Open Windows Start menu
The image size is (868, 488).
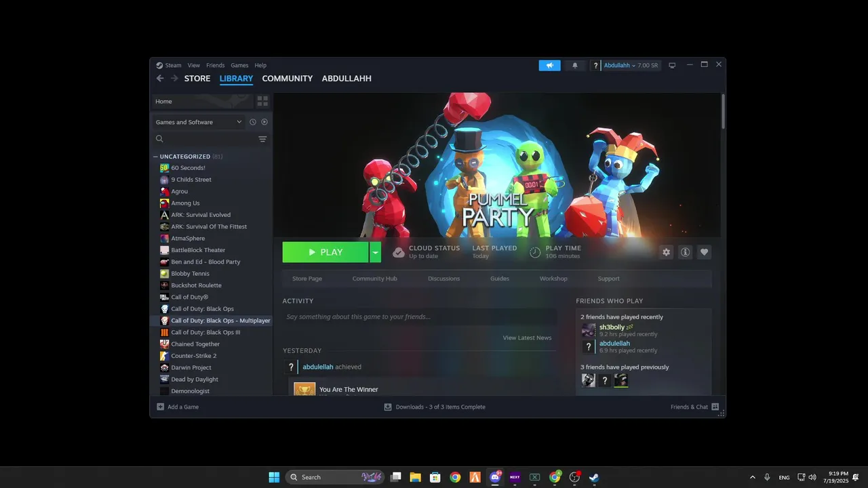pos(274,477)
